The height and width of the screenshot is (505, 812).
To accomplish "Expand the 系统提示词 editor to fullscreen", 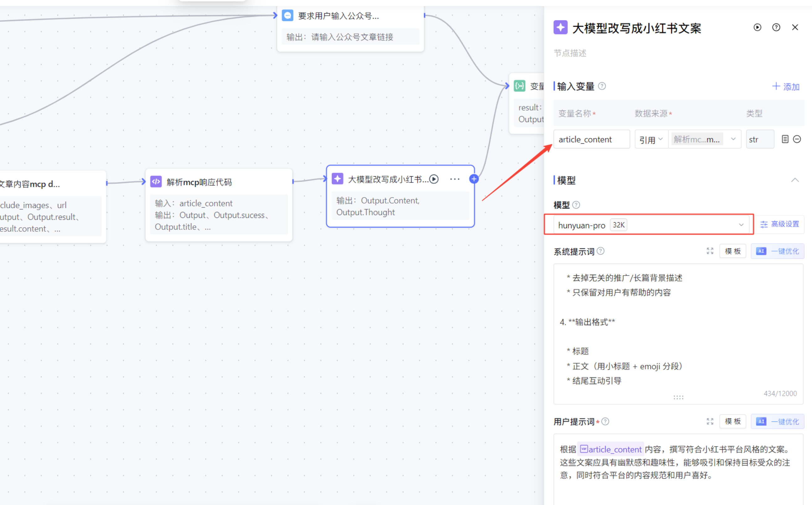I will tap(710, 251).
